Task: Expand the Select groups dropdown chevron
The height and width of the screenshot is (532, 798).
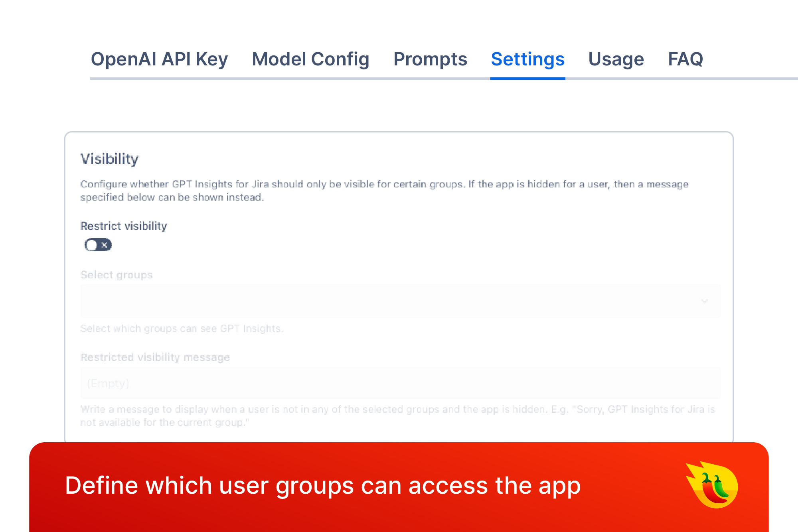Action: (705, 301)
